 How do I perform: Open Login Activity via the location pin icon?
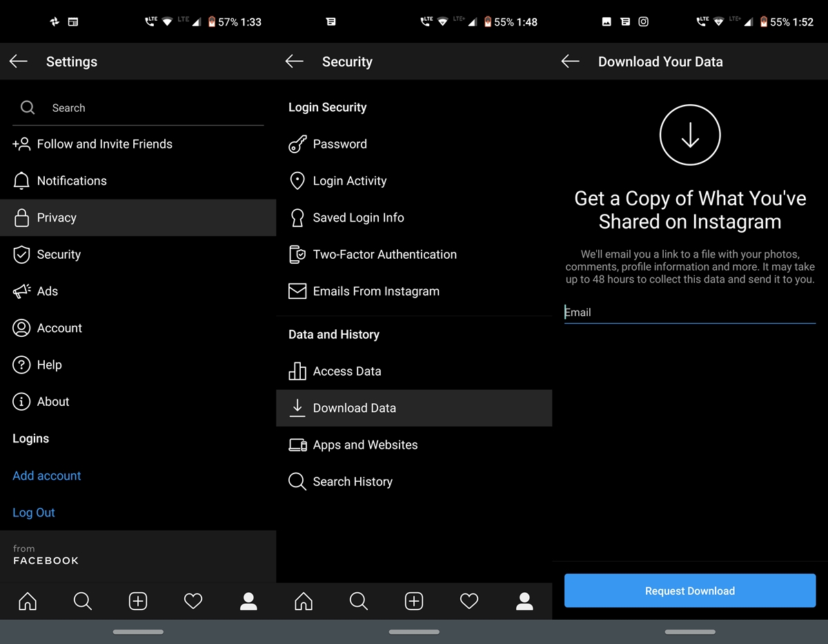[x=297, y=181]
